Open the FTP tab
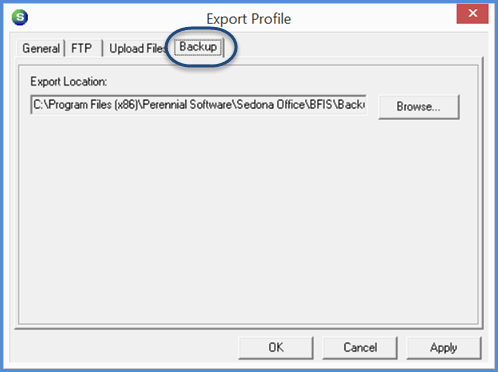Screen dimensions: 498x372 click(x=82, y=49)
